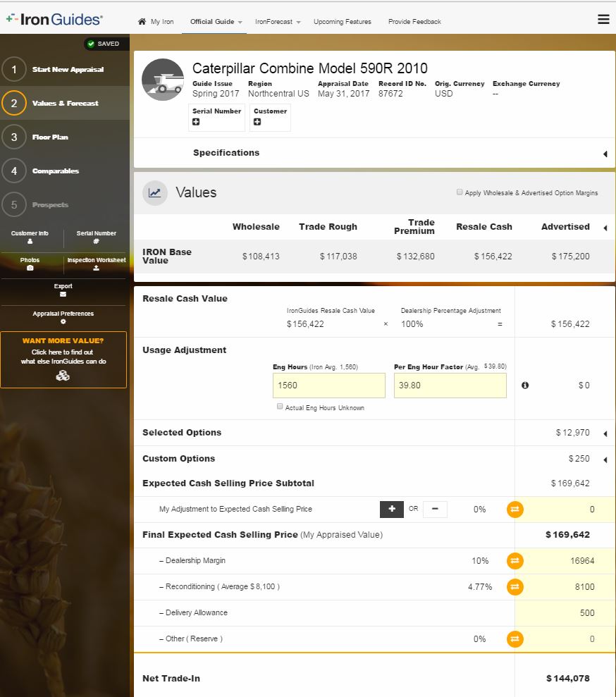Click the Other Reserve amount field
This screenshot has width=616, height=697.
tap(565, 639)
